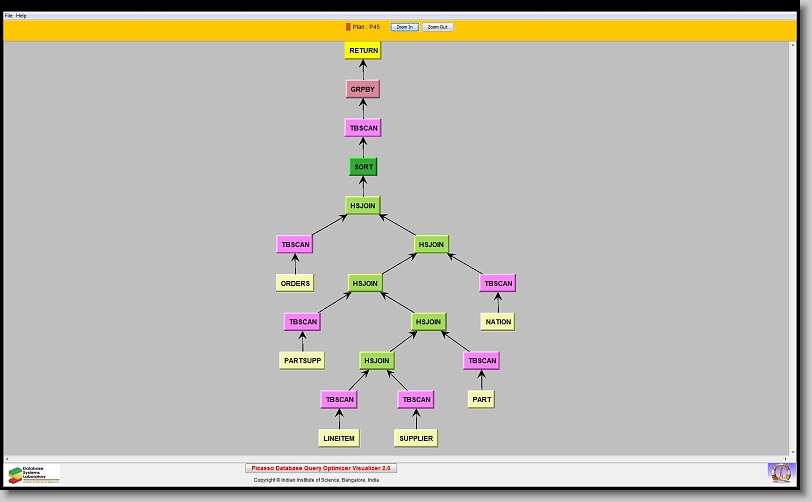Click the Database Systems Laboratory logo
Image resolution: width=812 pixels, height=502 pixels.
pos(33,474)
